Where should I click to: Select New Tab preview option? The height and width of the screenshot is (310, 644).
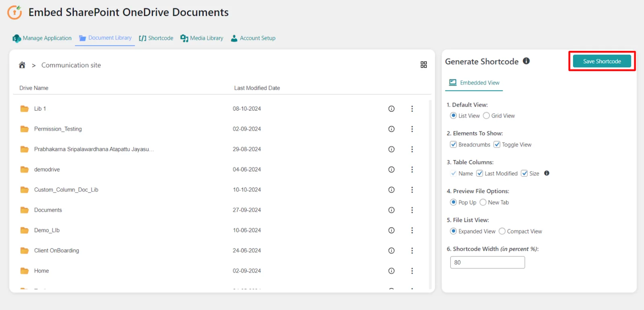[x=483, y=202]
